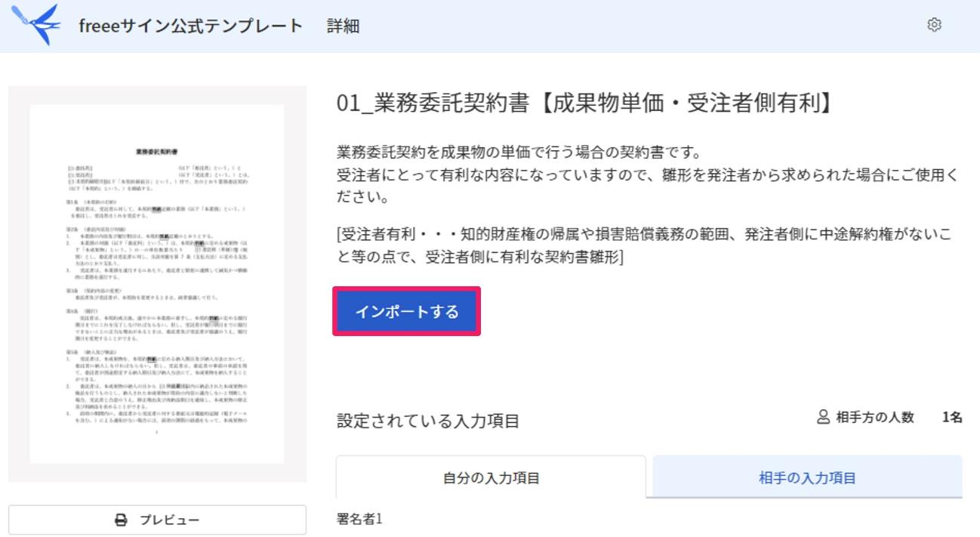Open settings via the gear icon
Viewport: 980px width, 537px height.
click(x=934, y=25)
